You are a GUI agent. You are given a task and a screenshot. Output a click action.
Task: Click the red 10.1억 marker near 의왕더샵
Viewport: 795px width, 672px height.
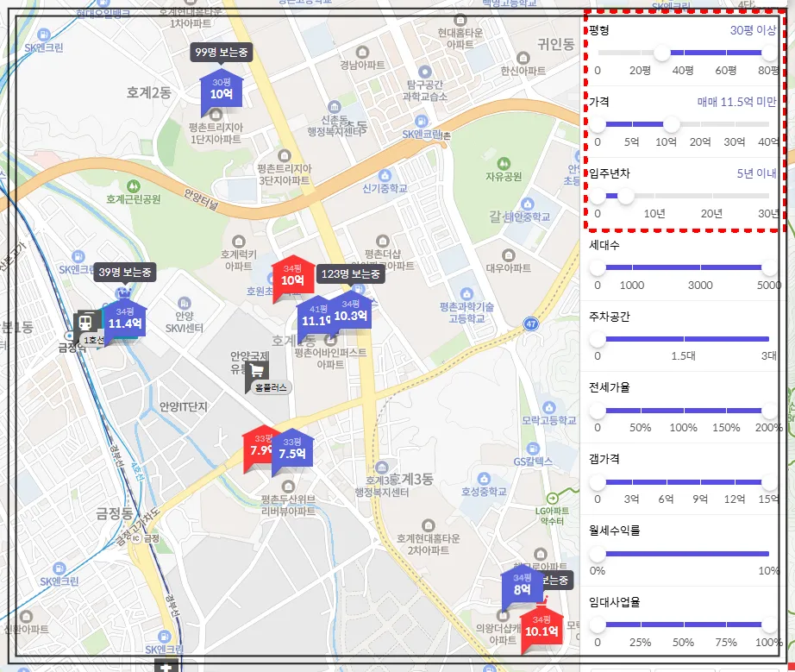[x=542, y=631]
